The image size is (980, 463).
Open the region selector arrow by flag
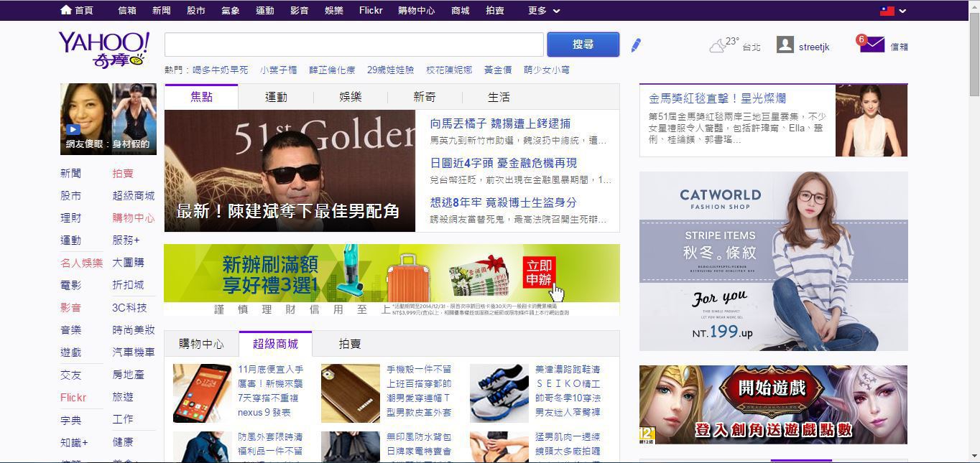tap(902, 11)
